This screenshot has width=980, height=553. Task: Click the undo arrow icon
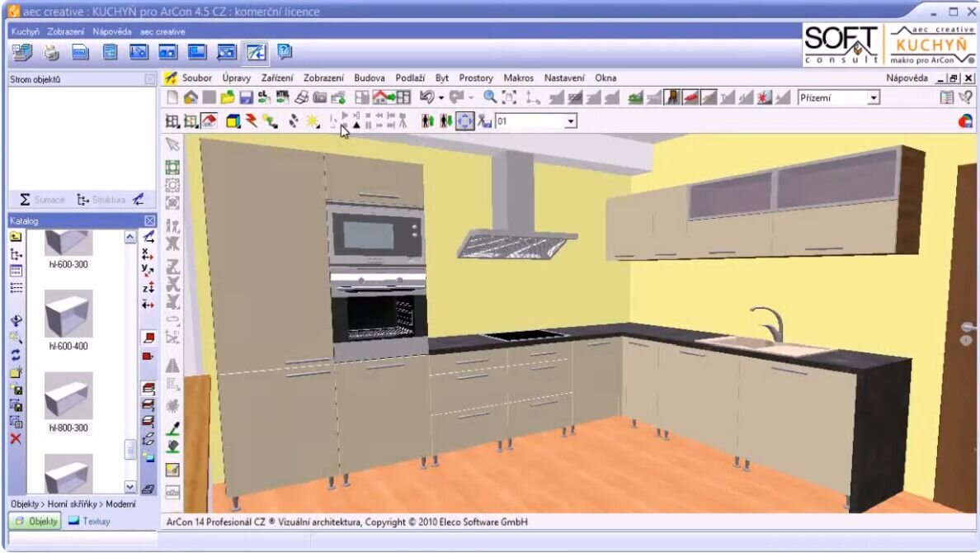point(426,97)
